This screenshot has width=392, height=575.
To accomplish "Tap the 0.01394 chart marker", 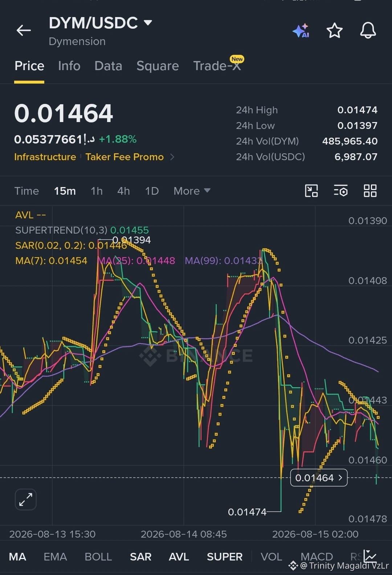I will pyautogui.click(x=131, y=240).
